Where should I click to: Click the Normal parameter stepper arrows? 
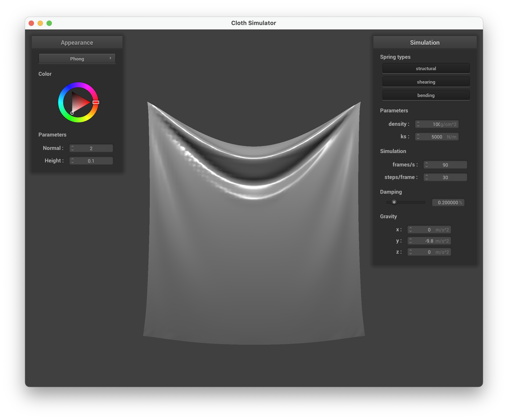(x=72, y=148)
